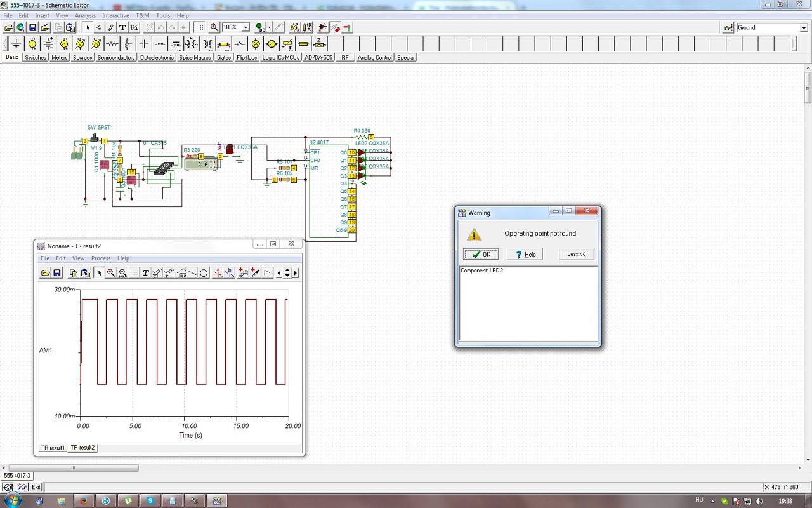Click zoom-in magnifier in TR result2 toolbar
Image resolution: width=812 pixels, height=508 pixels.
[x=111, y=273]
